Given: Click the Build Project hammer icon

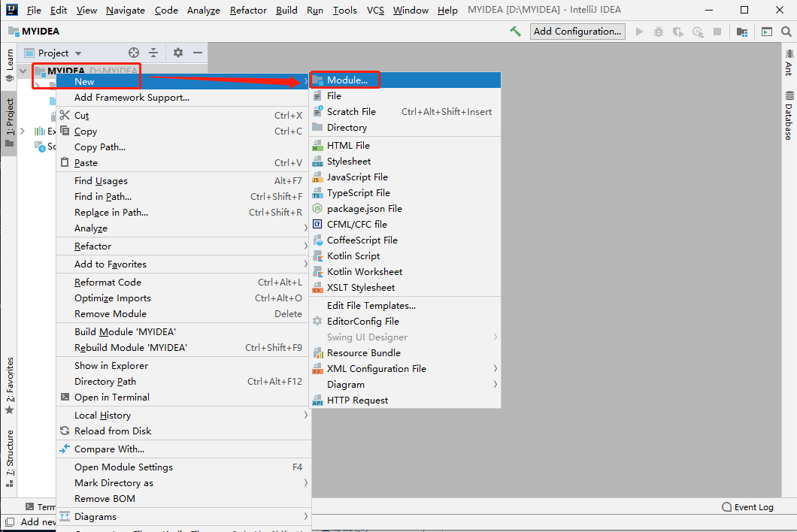Looking at the screenshot, I should point(515,32).
